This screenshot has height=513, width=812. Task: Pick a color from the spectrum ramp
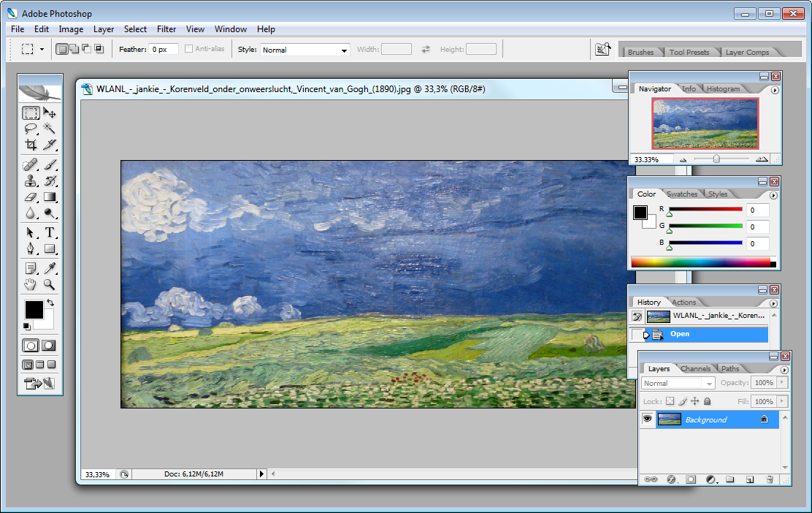point(702,263)
